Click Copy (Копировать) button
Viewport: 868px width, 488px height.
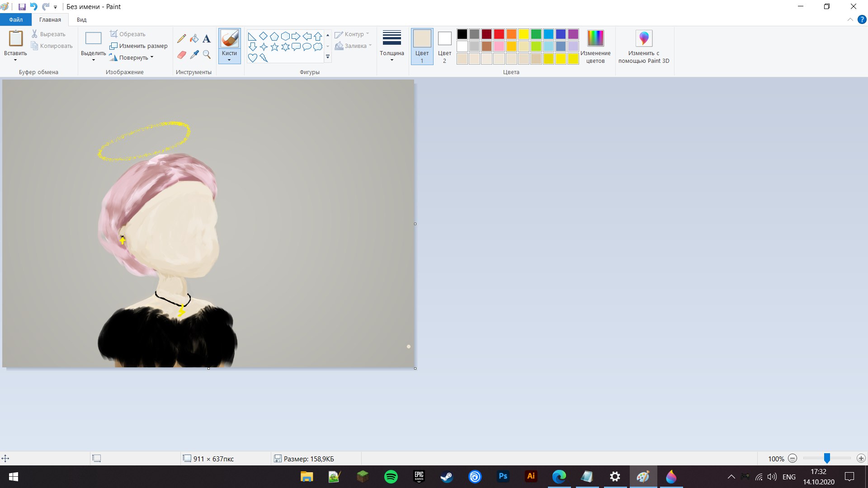click(x=52, y=46)
